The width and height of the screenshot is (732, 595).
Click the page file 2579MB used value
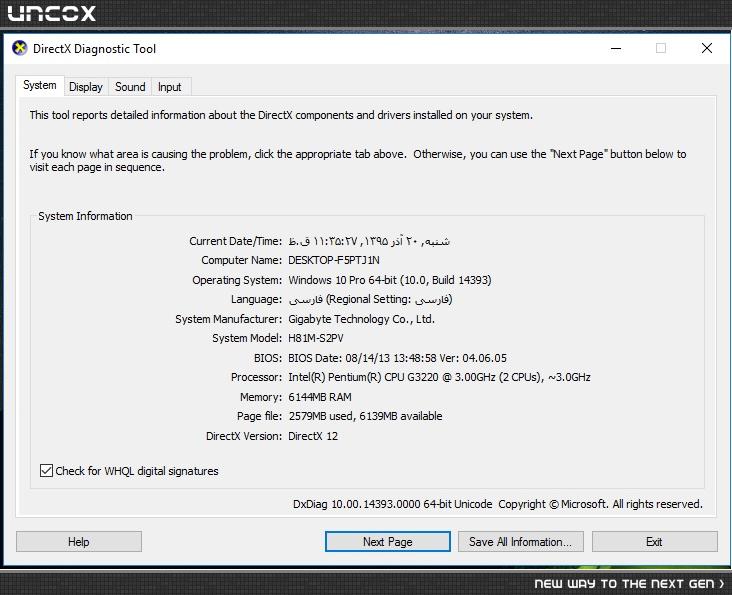pyautogui.click(x=365, y=416)
